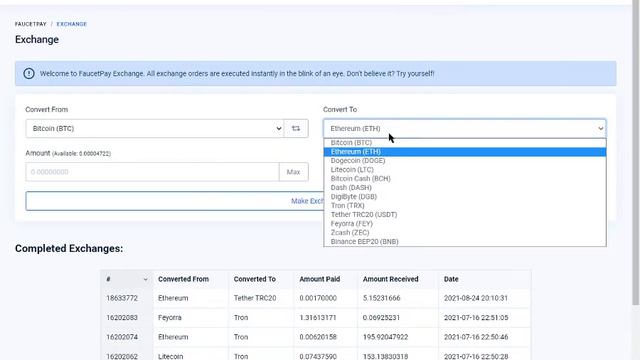
Task: Select DigiByte (DGB) option
Action: (x=464, y=197)
